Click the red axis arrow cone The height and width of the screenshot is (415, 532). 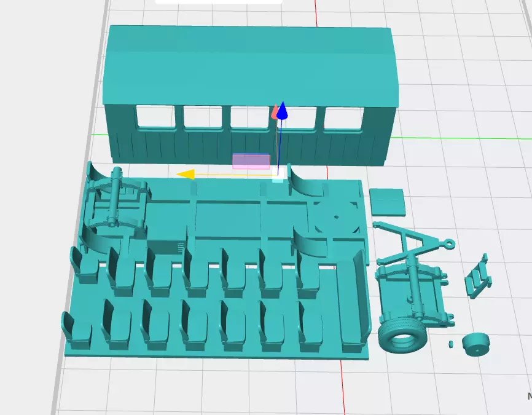tap(274, 112)
